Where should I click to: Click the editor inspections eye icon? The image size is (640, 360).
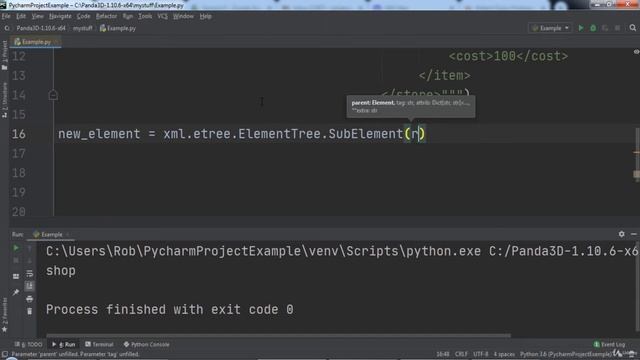[636, 52]
